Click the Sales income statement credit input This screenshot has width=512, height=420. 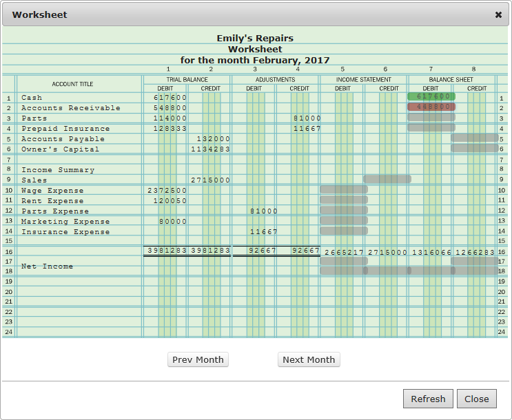(x=387, y=179)
